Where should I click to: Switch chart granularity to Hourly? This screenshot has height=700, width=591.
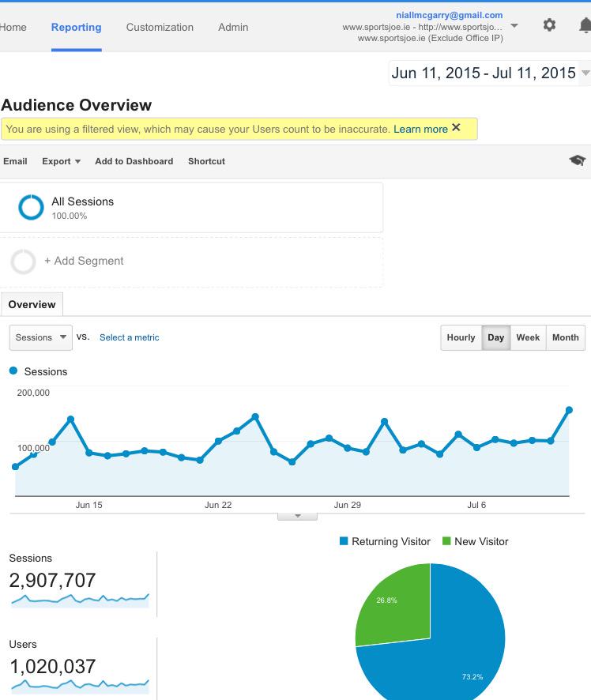pyautogui.click(x=461, y=337)
